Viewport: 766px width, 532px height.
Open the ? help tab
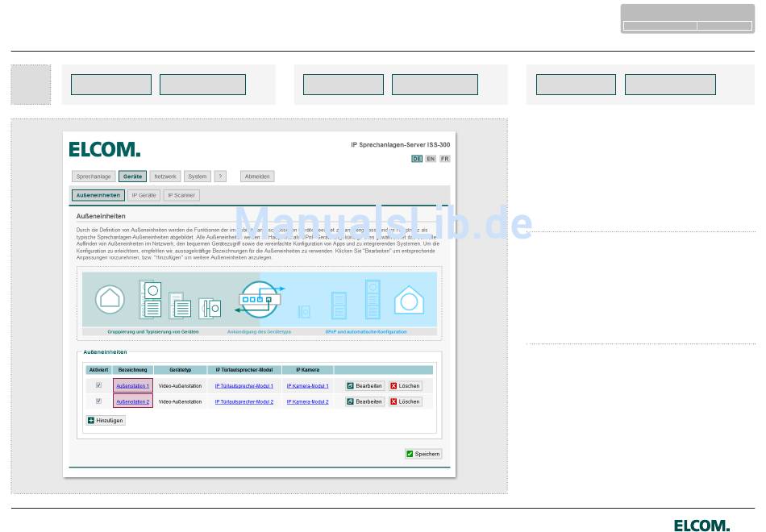pyautogui.click(x=220, y=177)
